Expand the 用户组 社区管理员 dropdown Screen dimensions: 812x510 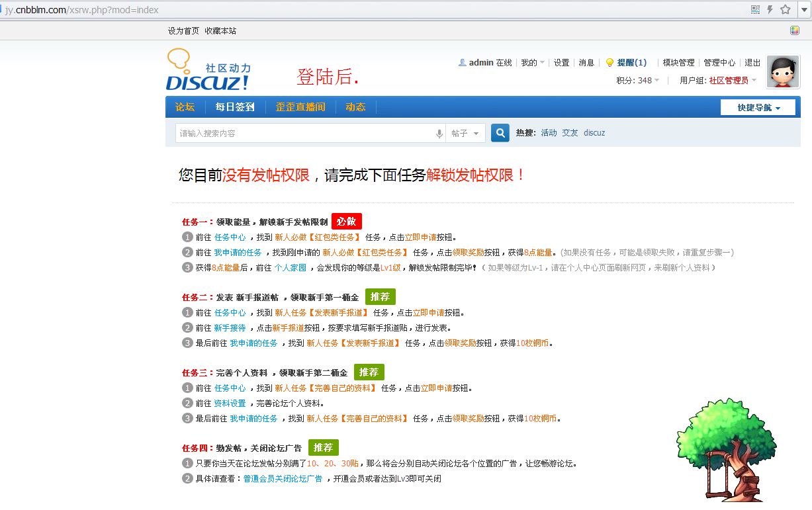coord(718,81)
